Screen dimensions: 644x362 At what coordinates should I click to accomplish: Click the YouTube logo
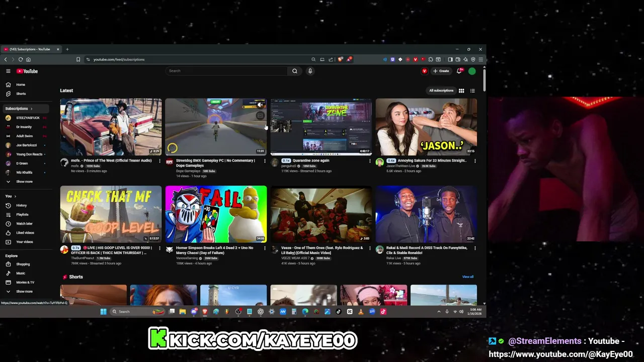[27, 71]
